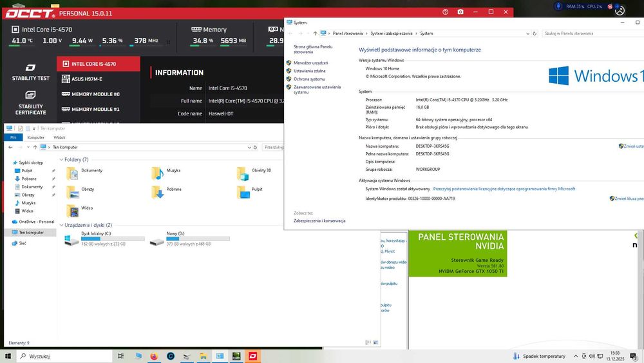This screenshot has height=363, width=644.
Task: Select Ten komputer in navigation pane
Action: click(31, 232)
